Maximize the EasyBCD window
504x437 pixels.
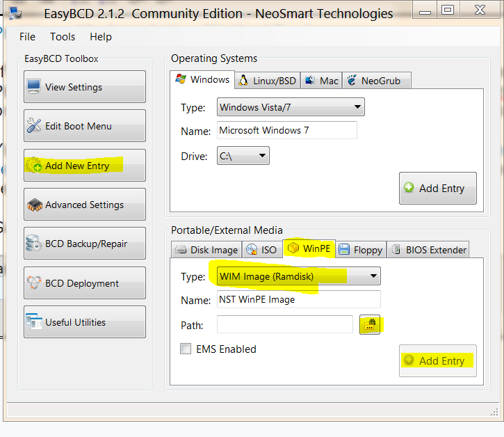click(x=448, y=10)
